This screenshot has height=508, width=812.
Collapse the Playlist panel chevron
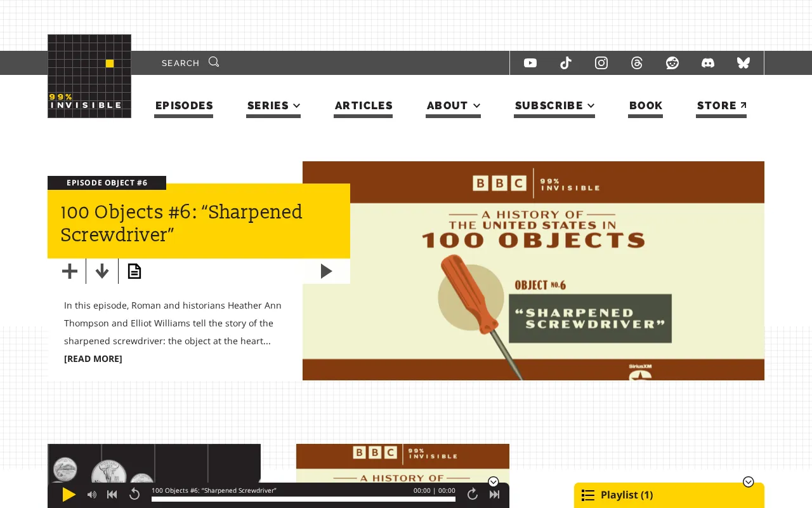point(749,482)
